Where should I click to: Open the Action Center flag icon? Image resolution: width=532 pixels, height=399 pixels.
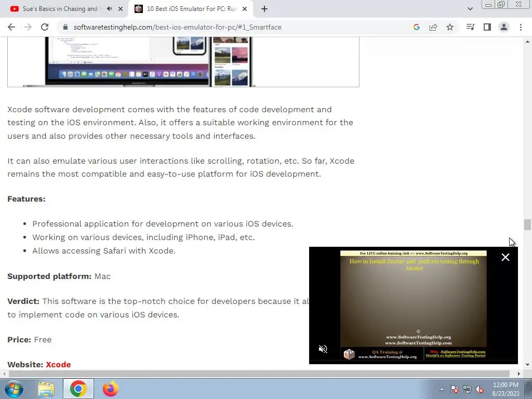click(455, 389)
